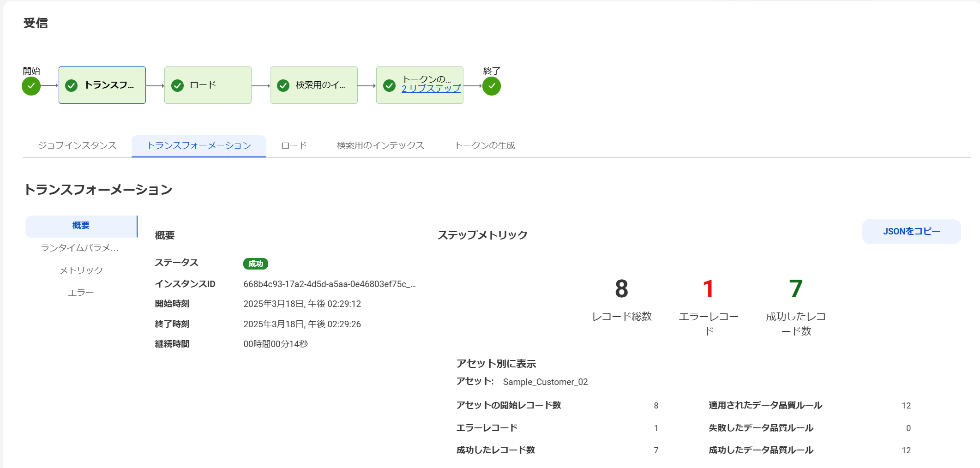Select the トランスフォ pipeline step
The width and height of the screenshot is (980, 468).
[x=102, y=85]
